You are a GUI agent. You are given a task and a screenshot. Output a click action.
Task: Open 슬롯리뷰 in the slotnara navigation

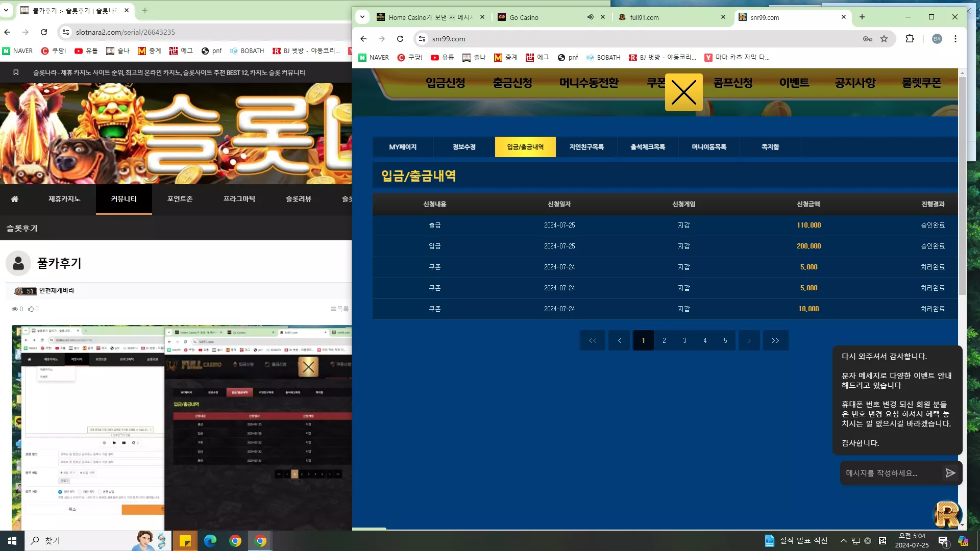pyautogui.click(x=298, y=199)
